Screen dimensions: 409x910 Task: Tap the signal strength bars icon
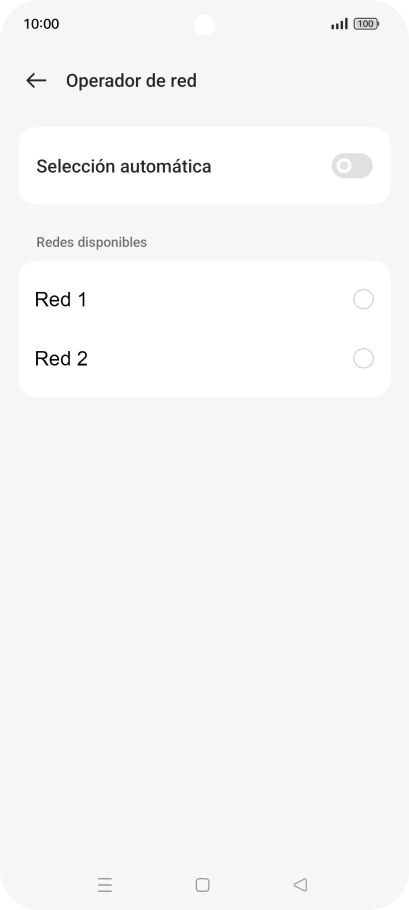click(x=339, y=24)
